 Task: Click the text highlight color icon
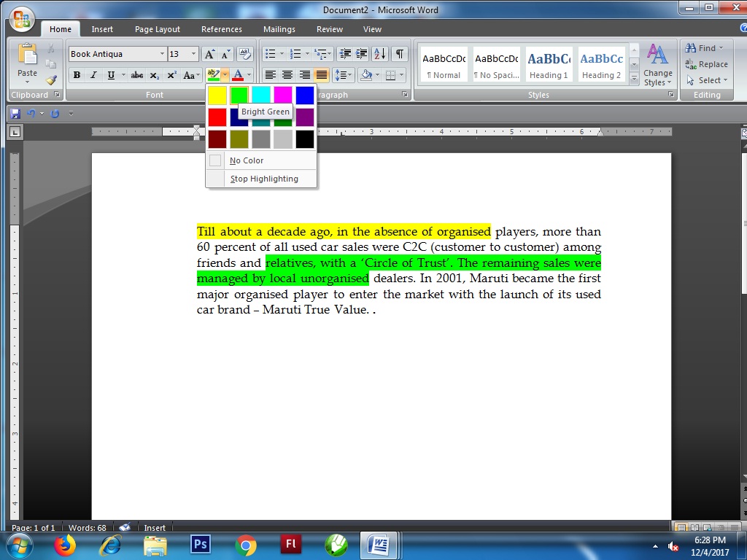click(x=214, y=75)
